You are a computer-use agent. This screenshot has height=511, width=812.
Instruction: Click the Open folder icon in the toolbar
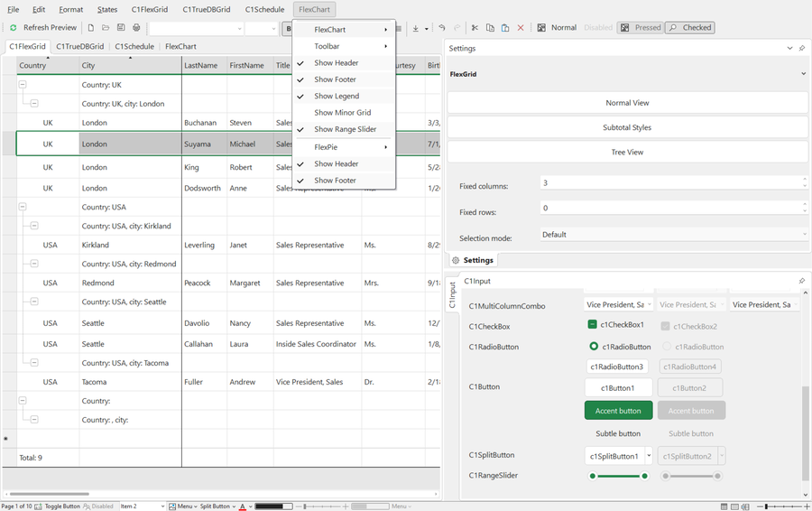click(106, 27)
